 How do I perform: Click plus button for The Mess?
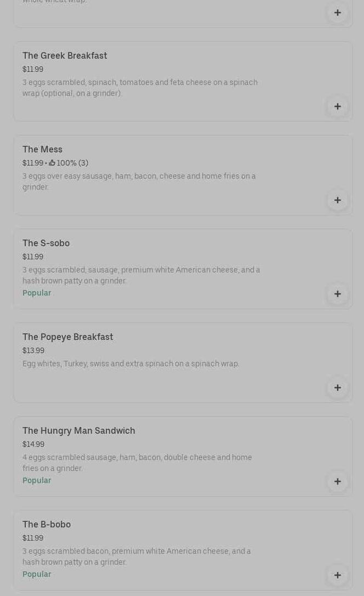pos(337,200)
